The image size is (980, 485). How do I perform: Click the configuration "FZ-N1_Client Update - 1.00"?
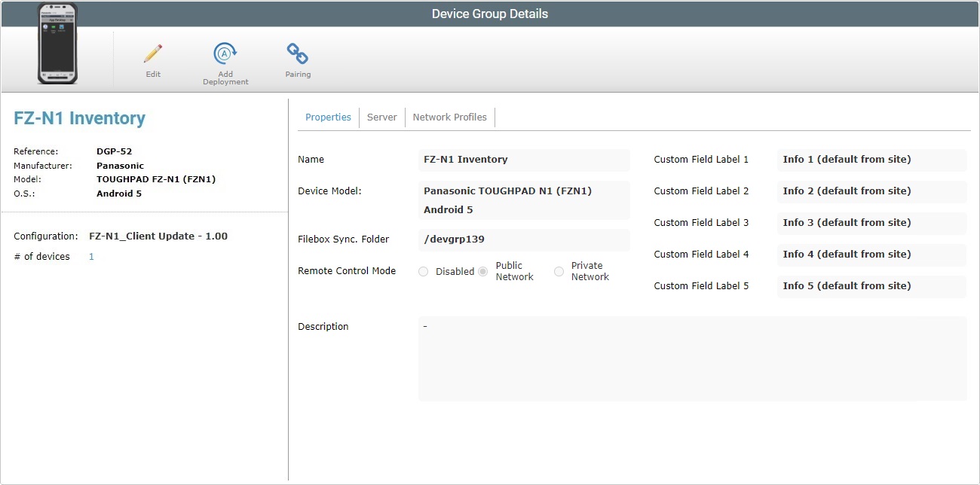tap(158, 236)
